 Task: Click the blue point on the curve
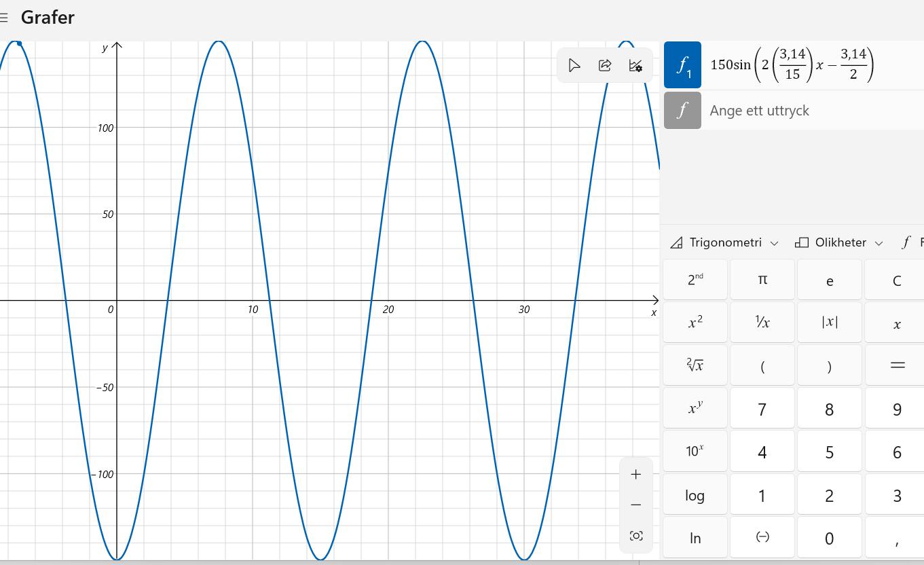click(19, 43)
